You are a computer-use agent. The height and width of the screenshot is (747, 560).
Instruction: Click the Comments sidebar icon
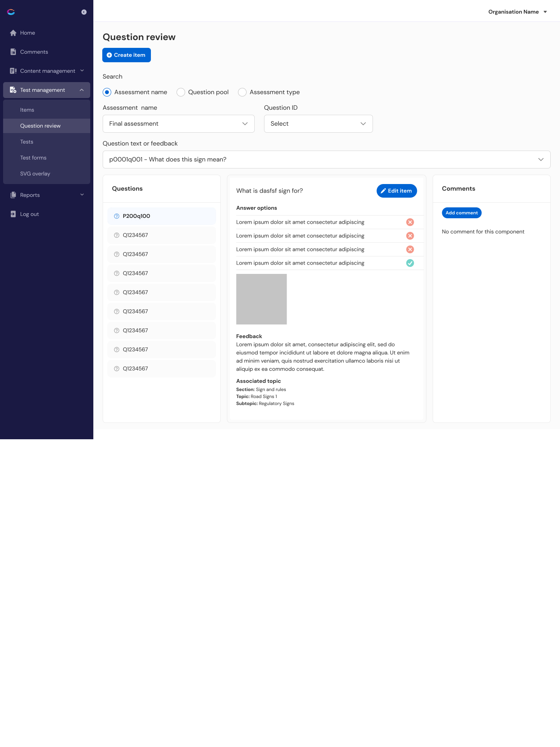tap(13, 52)
